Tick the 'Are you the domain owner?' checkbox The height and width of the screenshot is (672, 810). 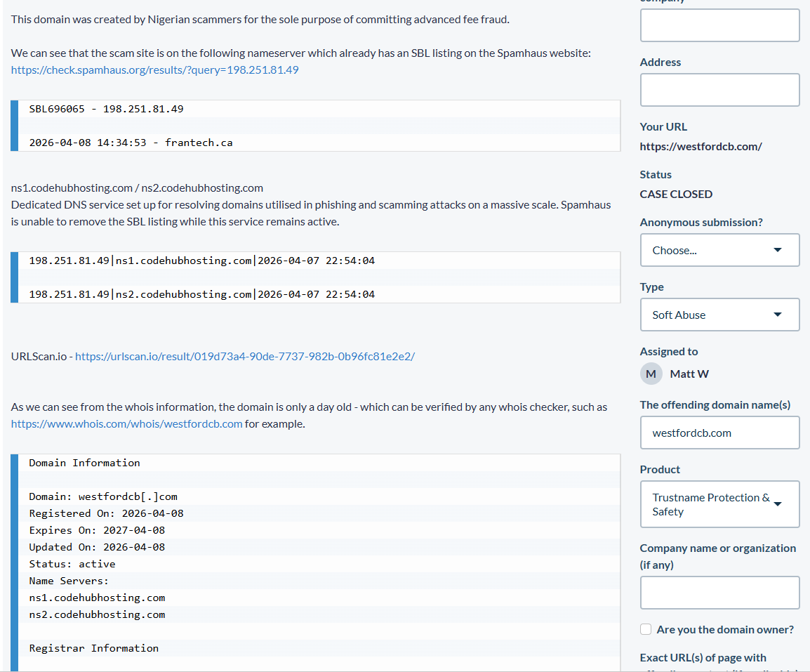tap(646, 629)
